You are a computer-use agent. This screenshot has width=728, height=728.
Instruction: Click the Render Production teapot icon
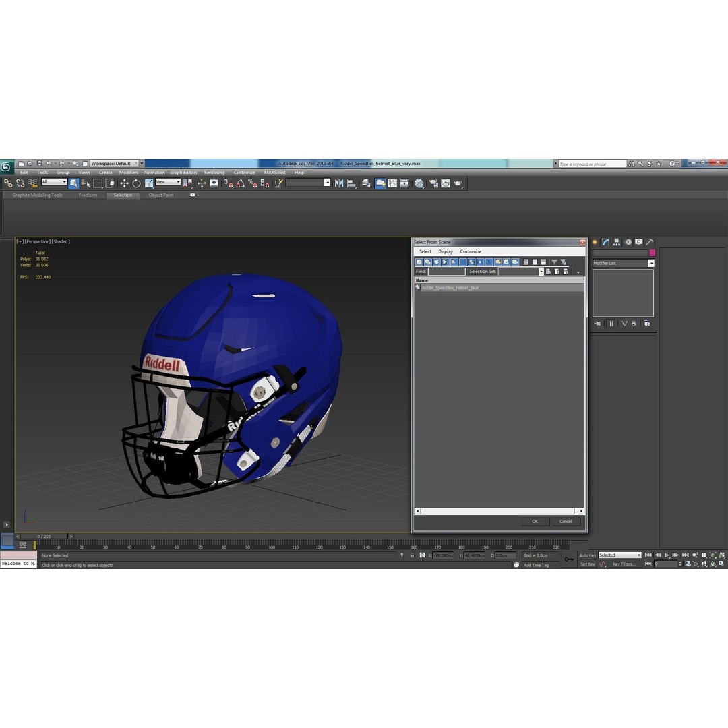click(458, 183)
